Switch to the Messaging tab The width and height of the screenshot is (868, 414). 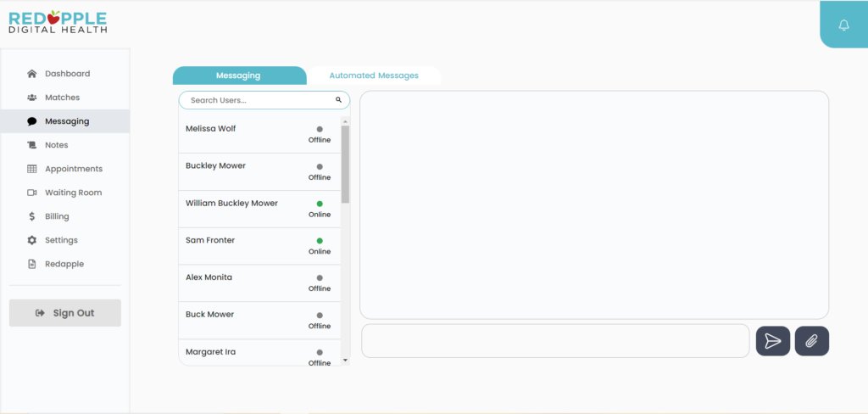point(239,76)
